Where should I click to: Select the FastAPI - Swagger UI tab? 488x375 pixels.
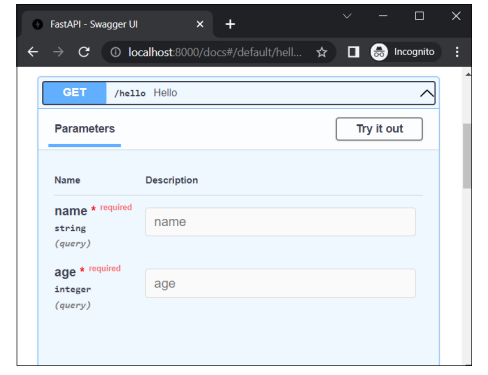pos(117,24)
